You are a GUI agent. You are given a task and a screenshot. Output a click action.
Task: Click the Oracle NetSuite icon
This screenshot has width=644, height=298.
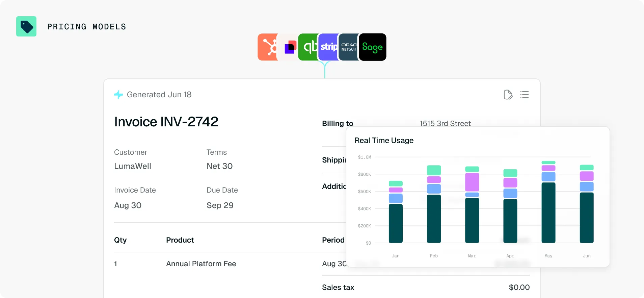click(348, 47)
